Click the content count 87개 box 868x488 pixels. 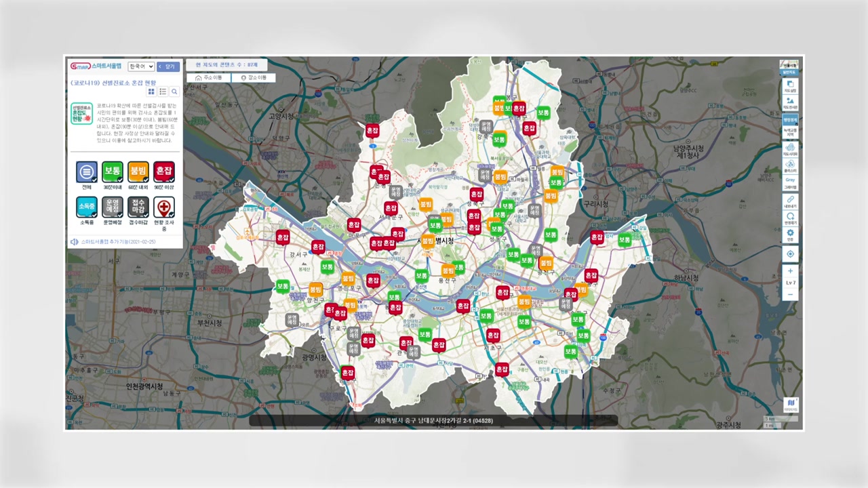226,64
